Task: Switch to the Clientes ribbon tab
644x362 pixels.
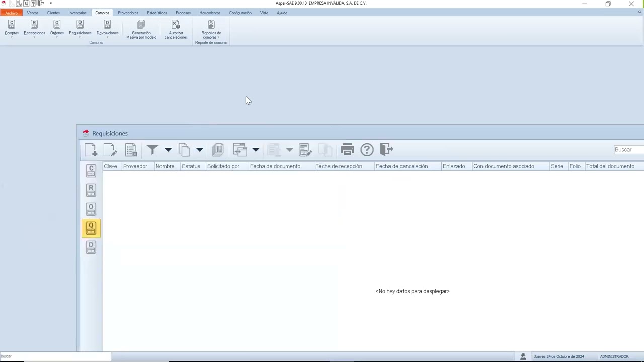Action: pyautogui.click(x=53, y=13)
